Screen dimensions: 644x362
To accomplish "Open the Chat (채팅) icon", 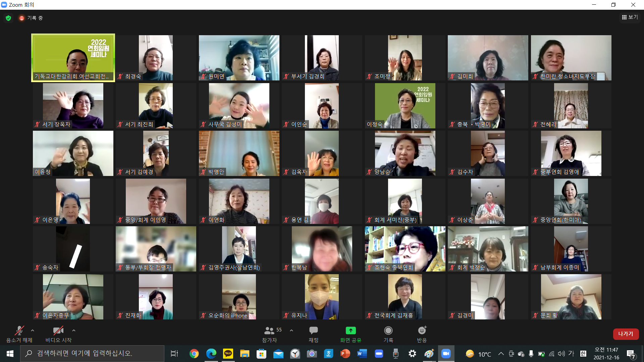I will 313,331.
